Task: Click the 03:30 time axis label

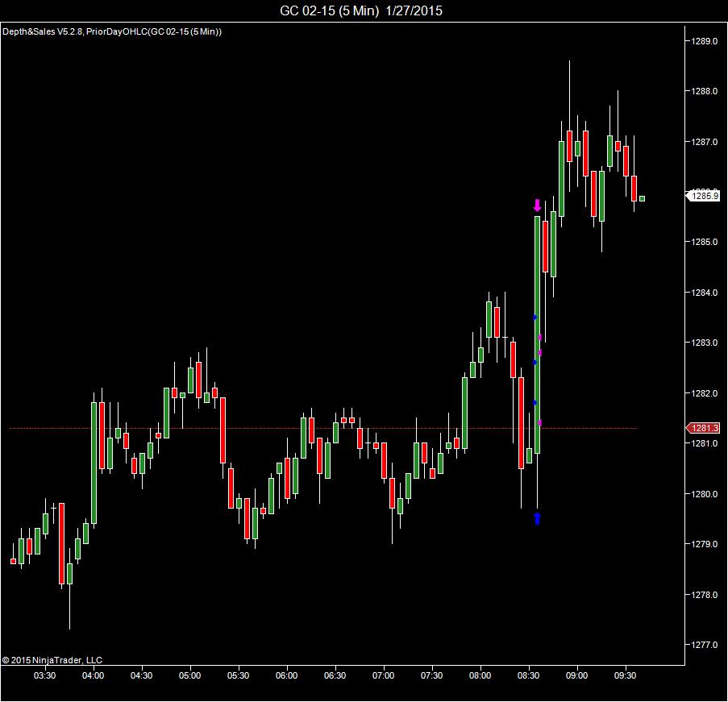Action: (44, 675)
